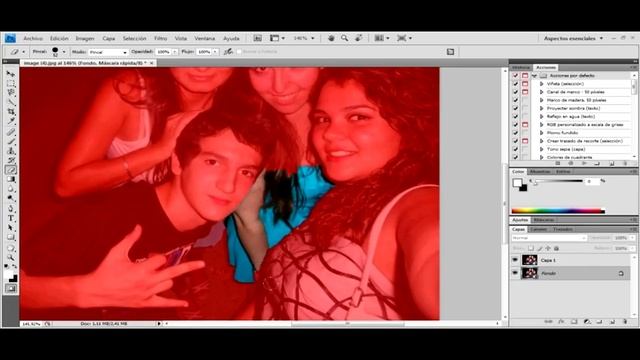
Task: Click the stop button in Acciones panel
Action: pyautogui.click(x=558, y=163)
